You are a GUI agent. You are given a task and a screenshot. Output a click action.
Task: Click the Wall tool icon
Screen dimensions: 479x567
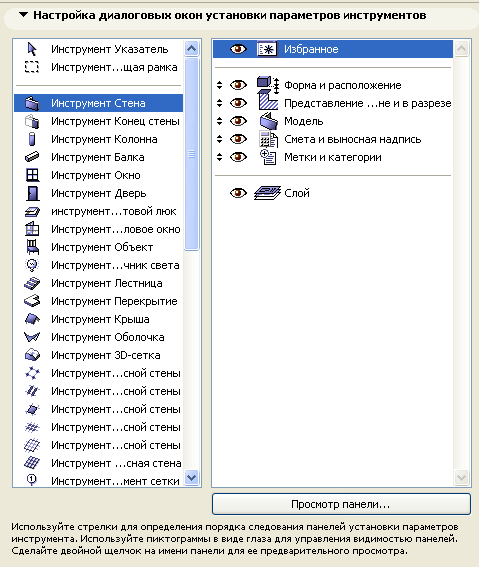[32, 103]
